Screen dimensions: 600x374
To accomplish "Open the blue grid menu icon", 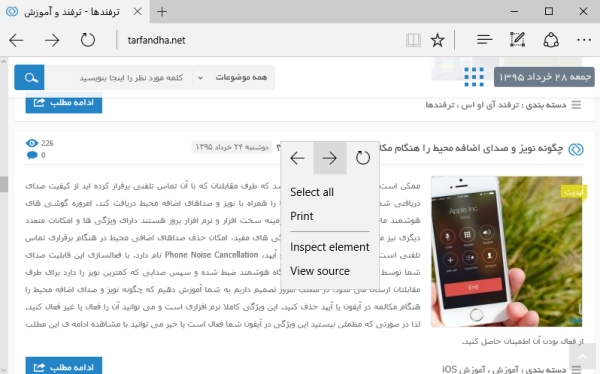I will 474,77.
